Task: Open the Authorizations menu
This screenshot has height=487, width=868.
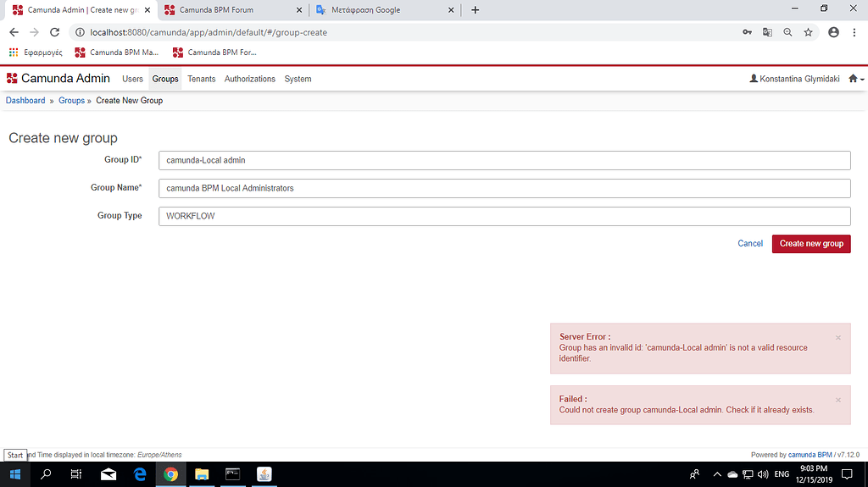Action: (250, 79)
